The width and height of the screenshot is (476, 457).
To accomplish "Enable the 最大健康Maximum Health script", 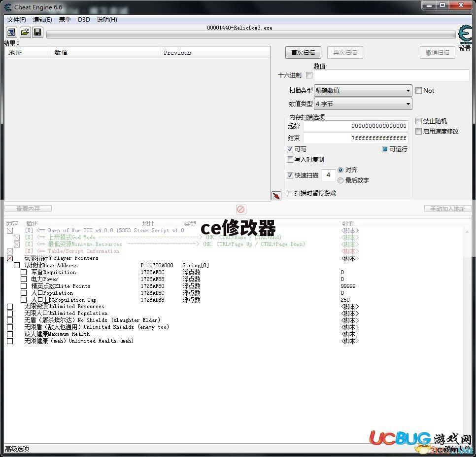I will tap(10, 334).
